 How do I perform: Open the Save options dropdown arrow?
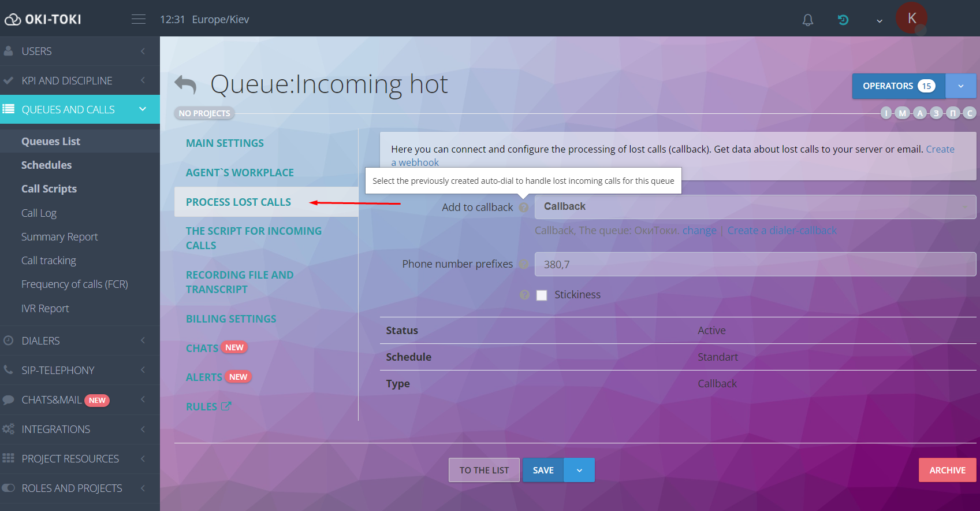[579, 471]
